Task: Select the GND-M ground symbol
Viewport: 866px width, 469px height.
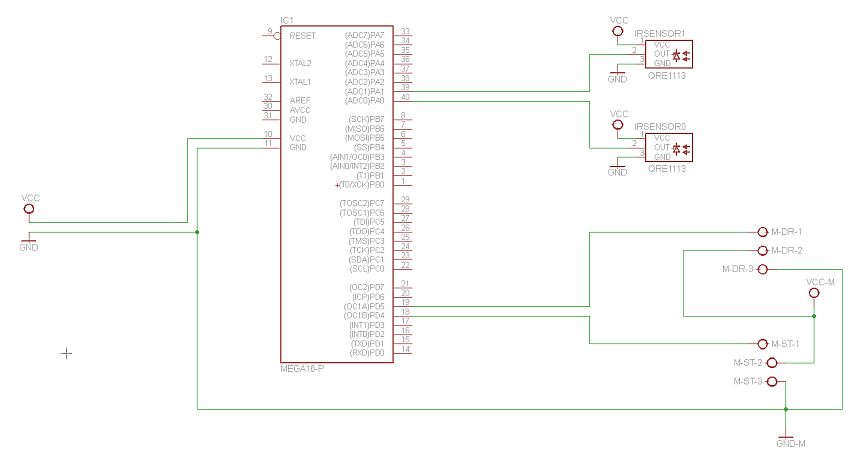Action: (x=786, y=436)
